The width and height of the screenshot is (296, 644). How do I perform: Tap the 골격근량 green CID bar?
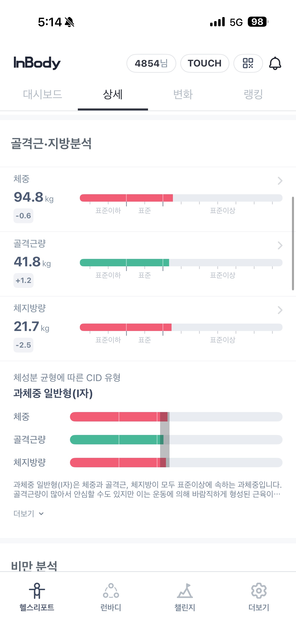[176, 439]
